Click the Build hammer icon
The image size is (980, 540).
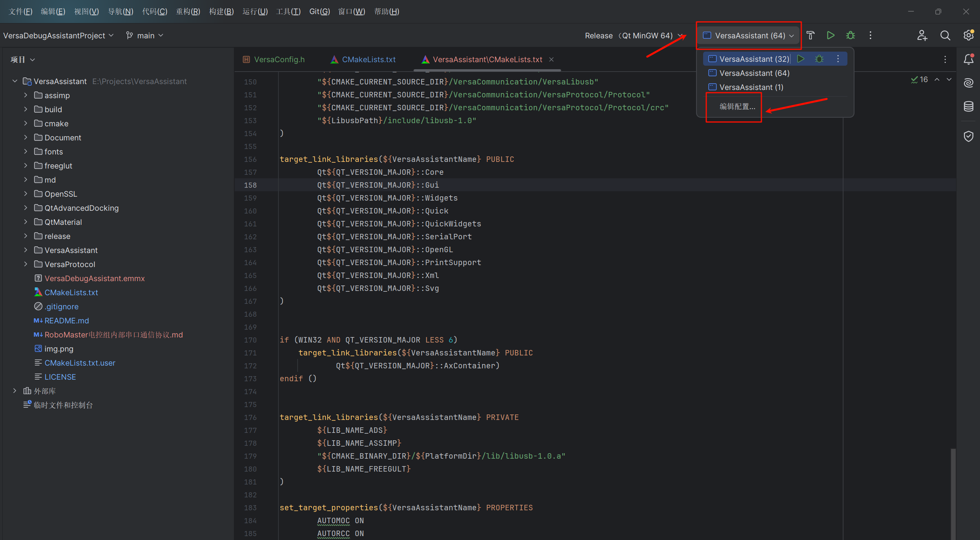[811, 36]
